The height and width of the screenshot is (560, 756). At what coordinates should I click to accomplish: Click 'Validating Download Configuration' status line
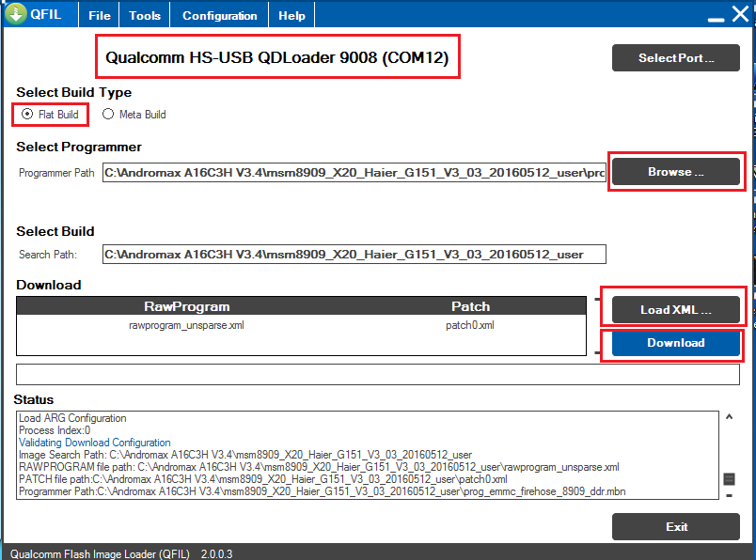point(94,443)
